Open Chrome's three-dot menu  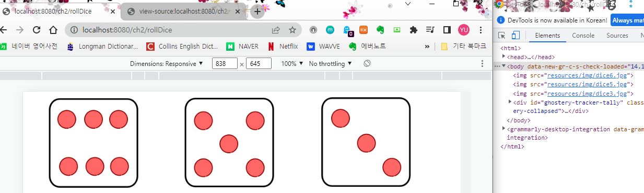pyautogui.click(x=481, y=30)
